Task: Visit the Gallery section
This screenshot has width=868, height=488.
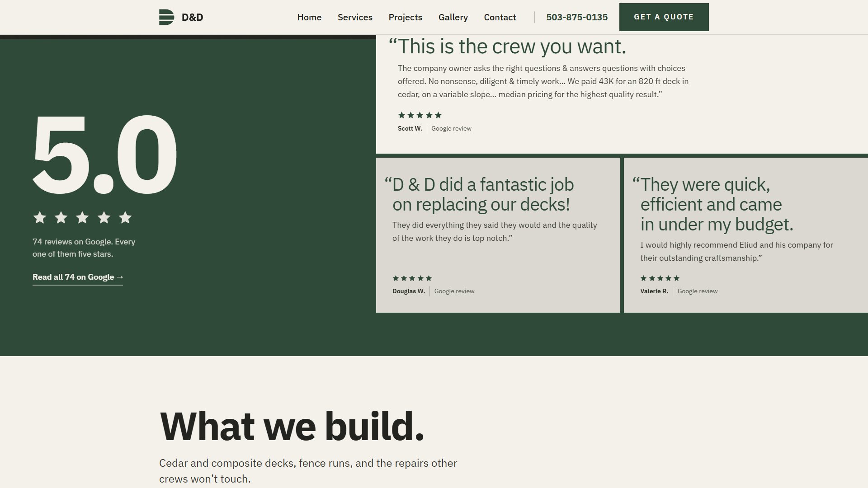Action: pos(453,17)
